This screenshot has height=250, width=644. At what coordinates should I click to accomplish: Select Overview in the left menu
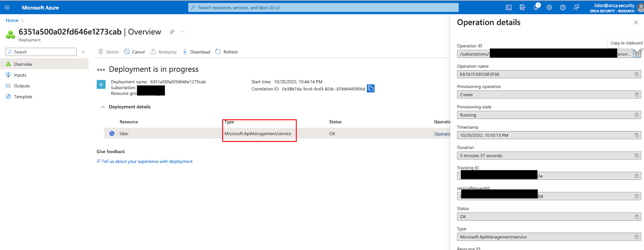click(x=44, y=64)
